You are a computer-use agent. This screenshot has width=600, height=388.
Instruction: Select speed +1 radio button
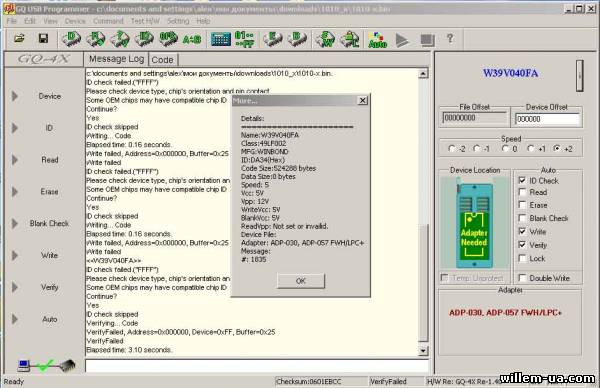(530, 148)
